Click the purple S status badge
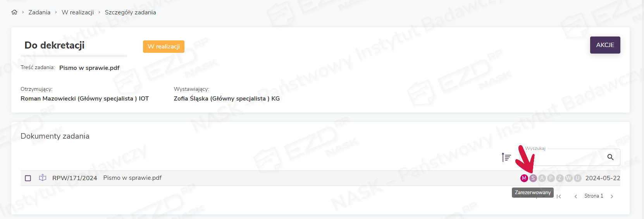 tap(533, 178)
